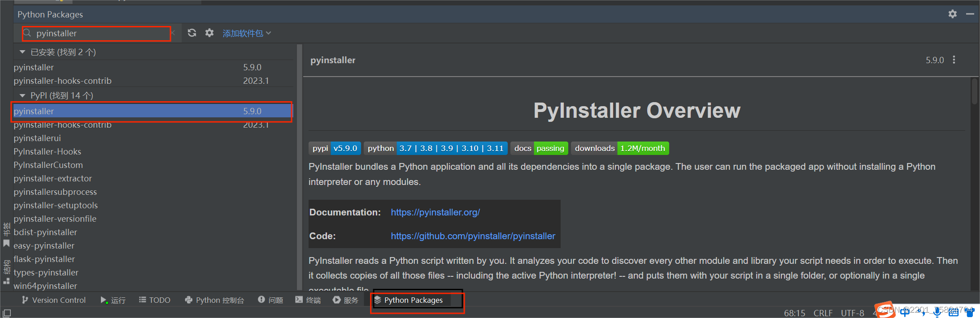Click the tool windows quick-access icon in the status bar corner
Viewport: 980px width, 318px height.
click(7, 313)
